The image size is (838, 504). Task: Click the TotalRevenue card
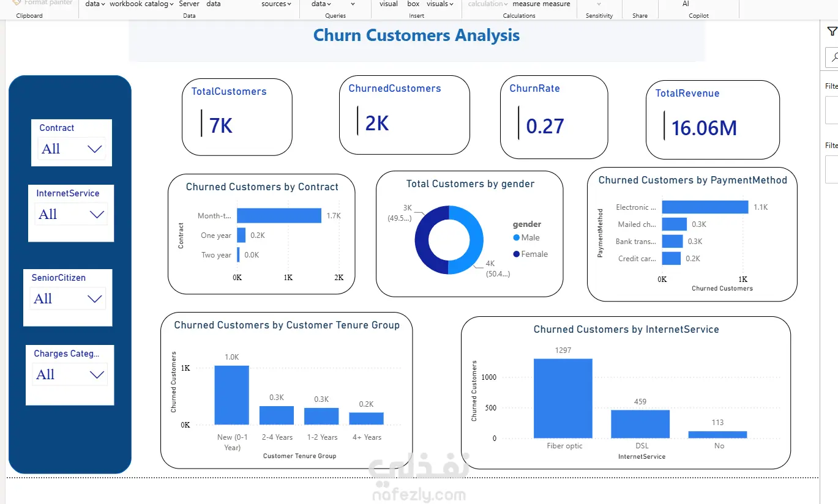pyautogui.click(x=713, y=120)
